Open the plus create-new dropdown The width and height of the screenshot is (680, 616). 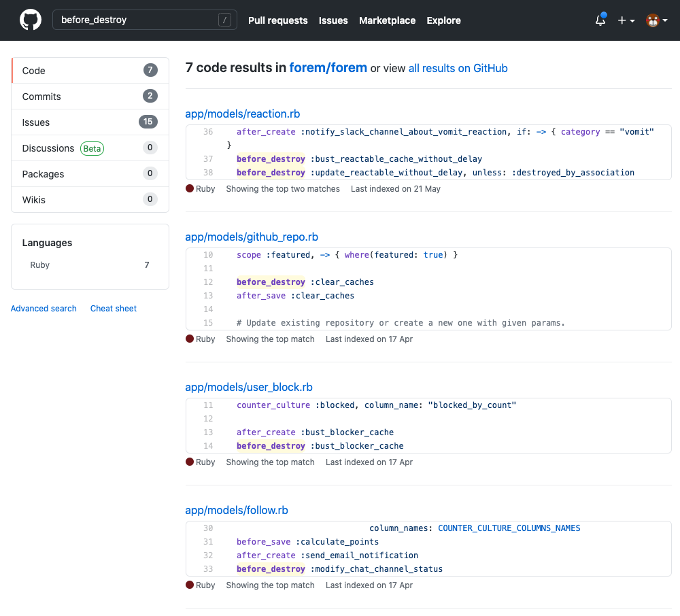(x=626, y=20)
